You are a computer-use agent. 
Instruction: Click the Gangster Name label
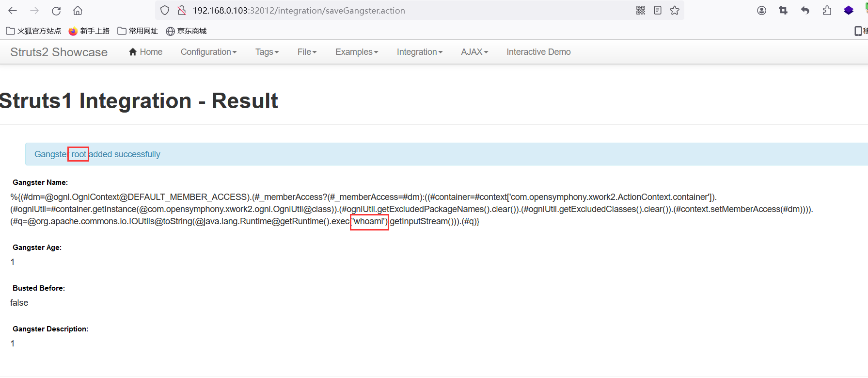pyautogui.click(x=40, y=182)
